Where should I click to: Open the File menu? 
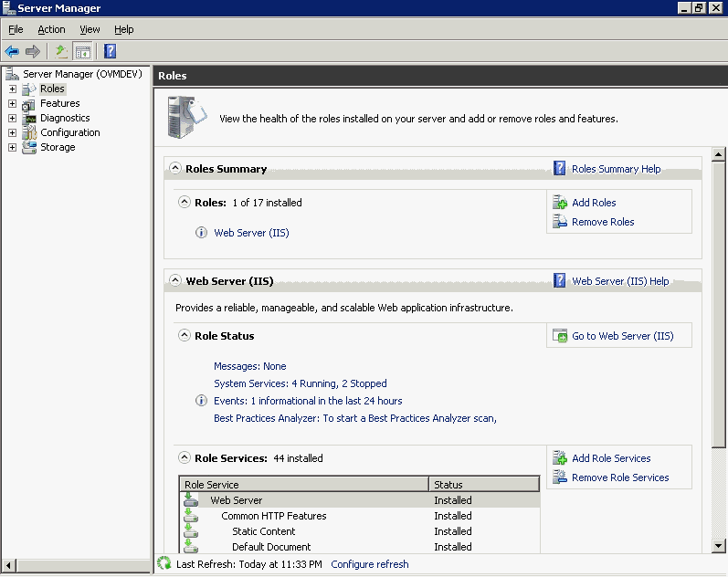click(x=16, y=29)
